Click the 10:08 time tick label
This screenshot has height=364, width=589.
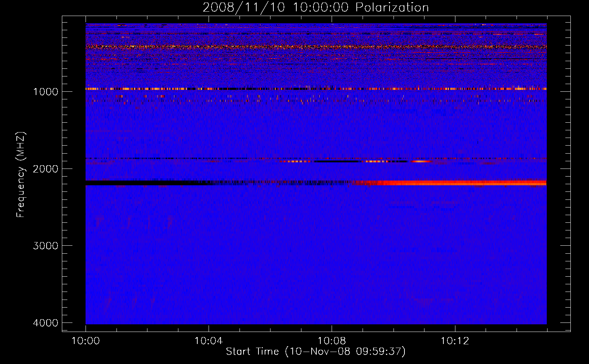332,341
